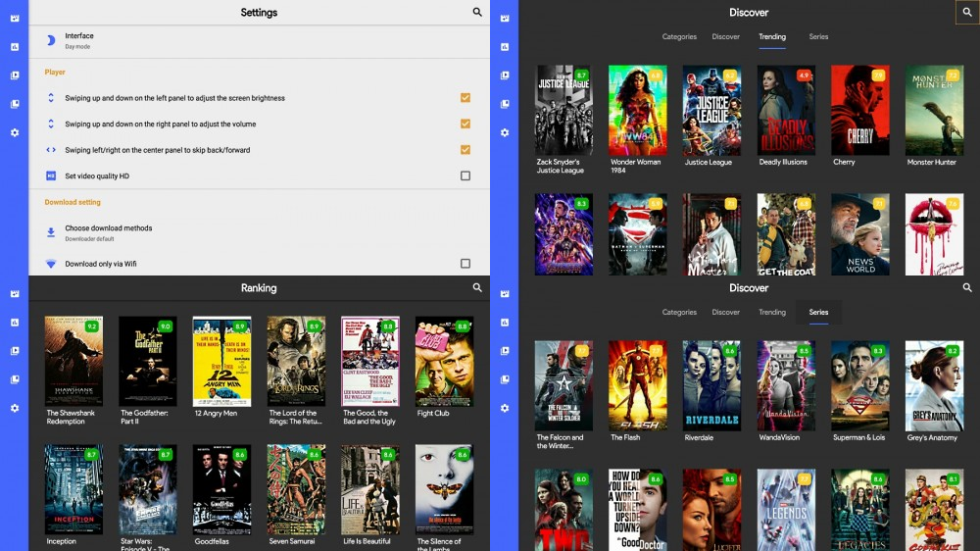Open the Seven Samurai poster

click(x=296, y=489)
